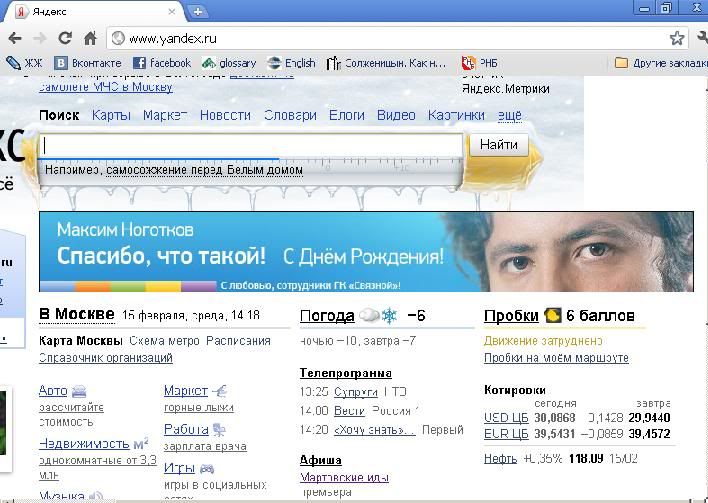Open the Нефть oil price link
This screenshot has height=503, width=708.
pos(500,459)
